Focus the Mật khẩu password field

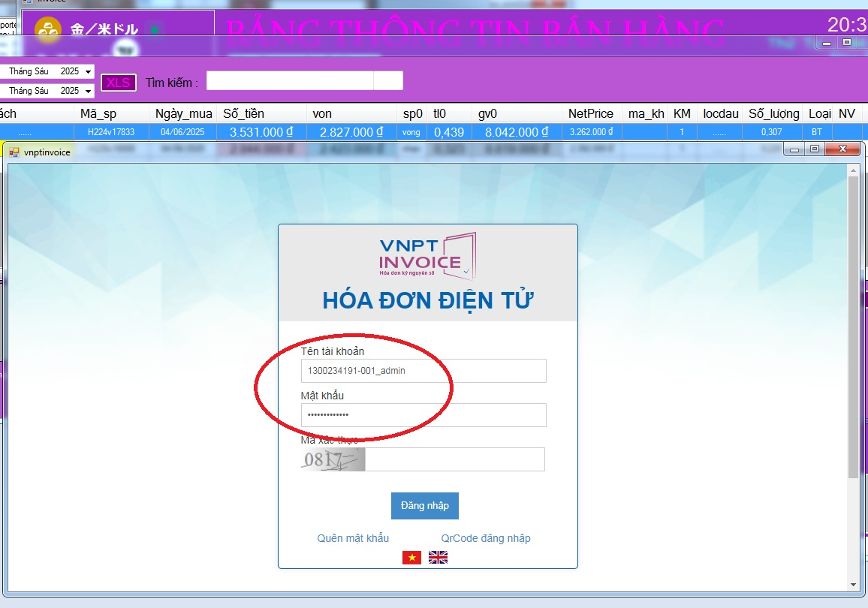click(423, 415)
